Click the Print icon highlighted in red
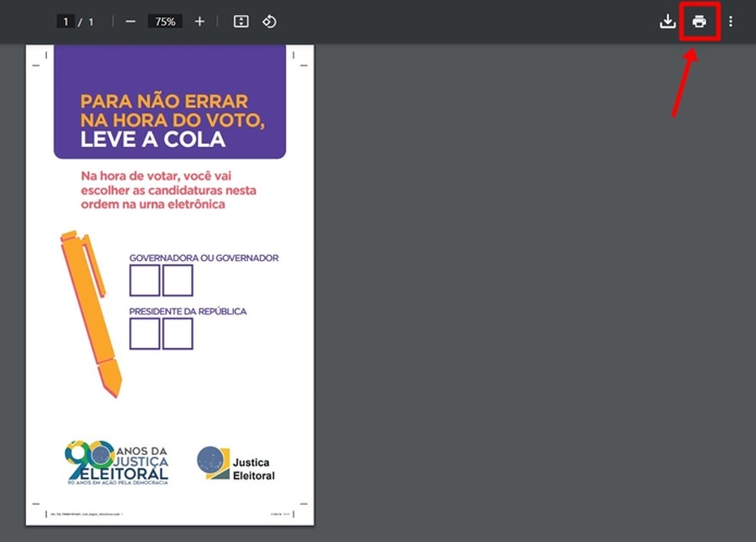 pos(698,21)
